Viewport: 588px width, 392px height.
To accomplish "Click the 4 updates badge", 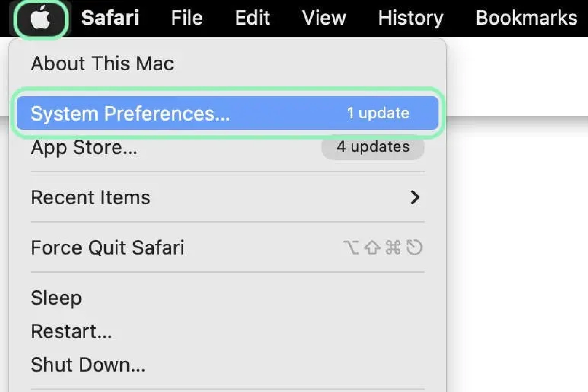I will click(373, 147).
